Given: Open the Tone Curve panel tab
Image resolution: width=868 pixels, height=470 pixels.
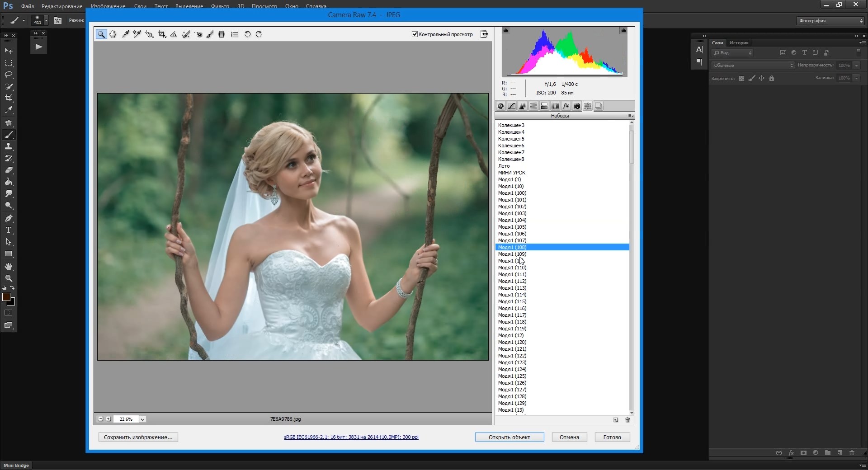Looking at the screenshot, I should [512, 106].
